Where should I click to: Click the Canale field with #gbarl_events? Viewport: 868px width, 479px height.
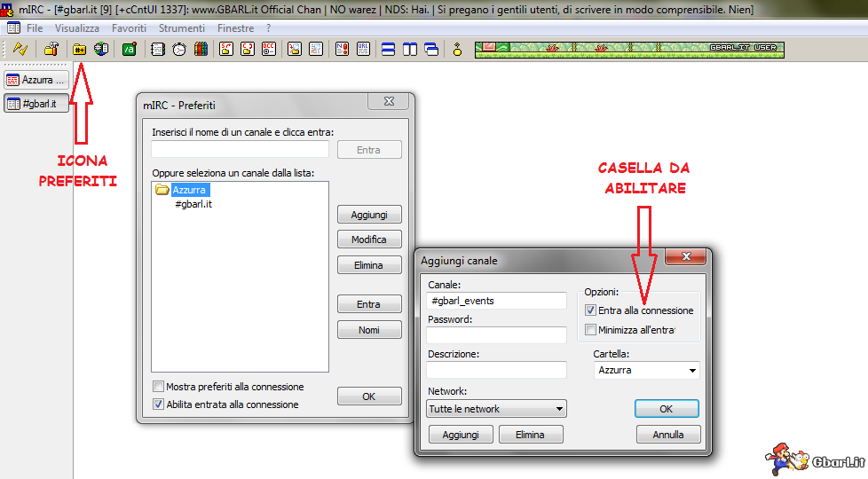(x=496, y=301)
